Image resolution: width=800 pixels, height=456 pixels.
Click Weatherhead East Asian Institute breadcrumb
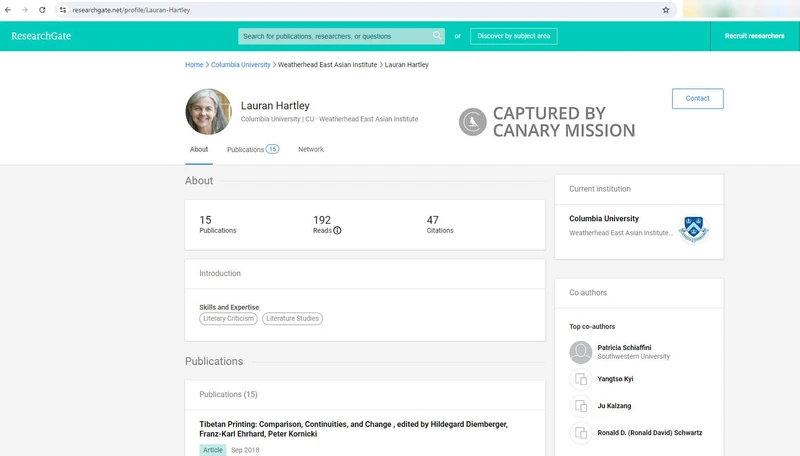(x=328, y=65)
